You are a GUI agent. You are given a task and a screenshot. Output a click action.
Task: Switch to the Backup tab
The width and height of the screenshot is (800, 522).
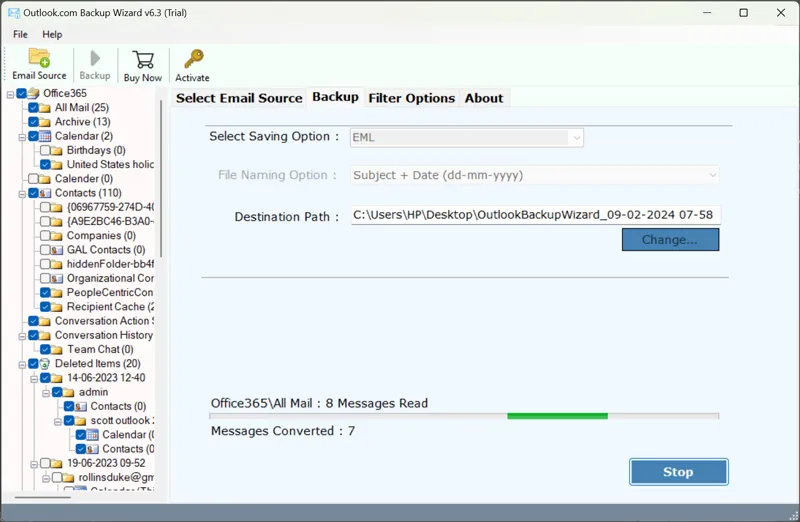pyautogui.click(x=335, y=97)
